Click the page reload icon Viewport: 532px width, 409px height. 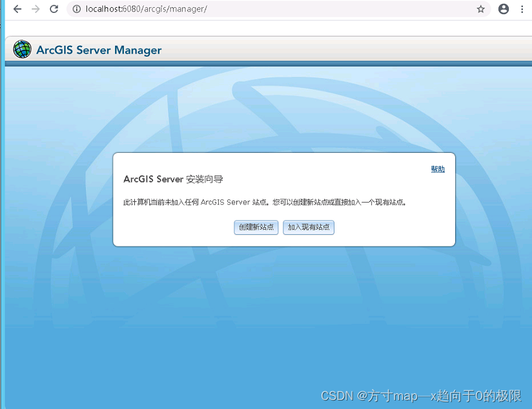tap(54, 10)
